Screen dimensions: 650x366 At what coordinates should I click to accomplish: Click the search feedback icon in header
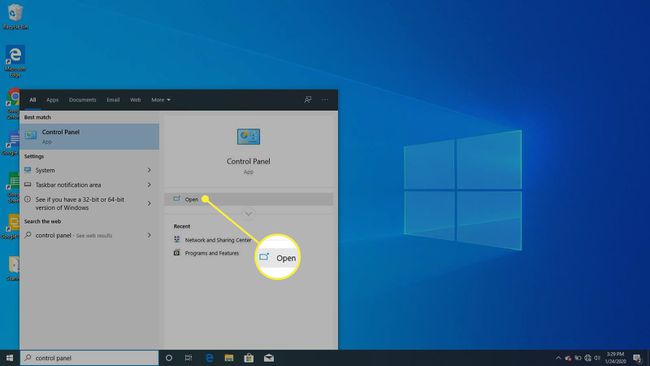308,99
